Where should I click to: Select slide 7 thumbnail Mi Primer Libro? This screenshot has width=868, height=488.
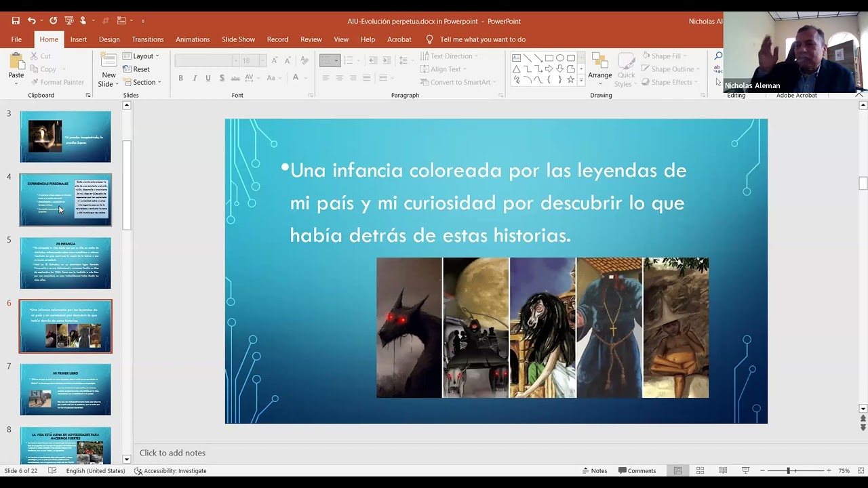coord(65,389)
